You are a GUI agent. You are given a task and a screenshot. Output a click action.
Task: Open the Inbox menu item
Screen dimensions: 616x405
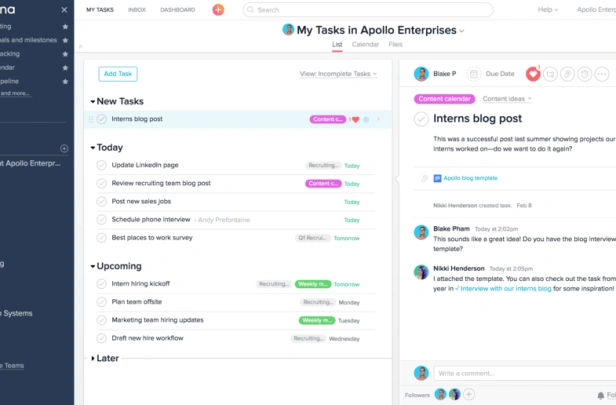(x=138, y=10)
